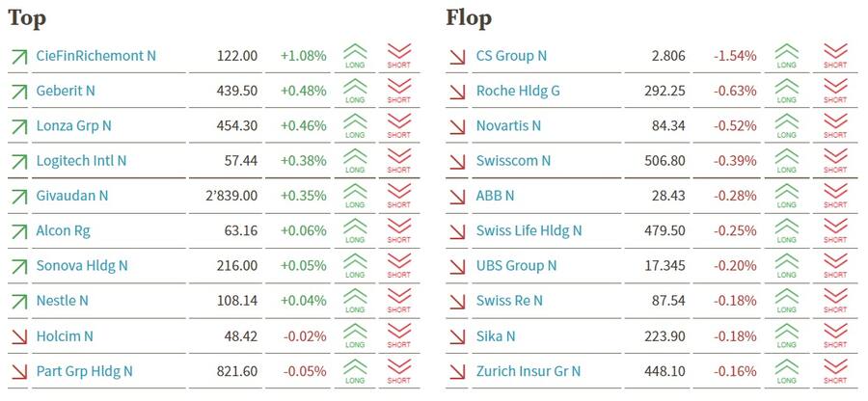Click the SHORT icon for Geberit N
Viewport: 868px width, 401px height.
tap(399, 91)
